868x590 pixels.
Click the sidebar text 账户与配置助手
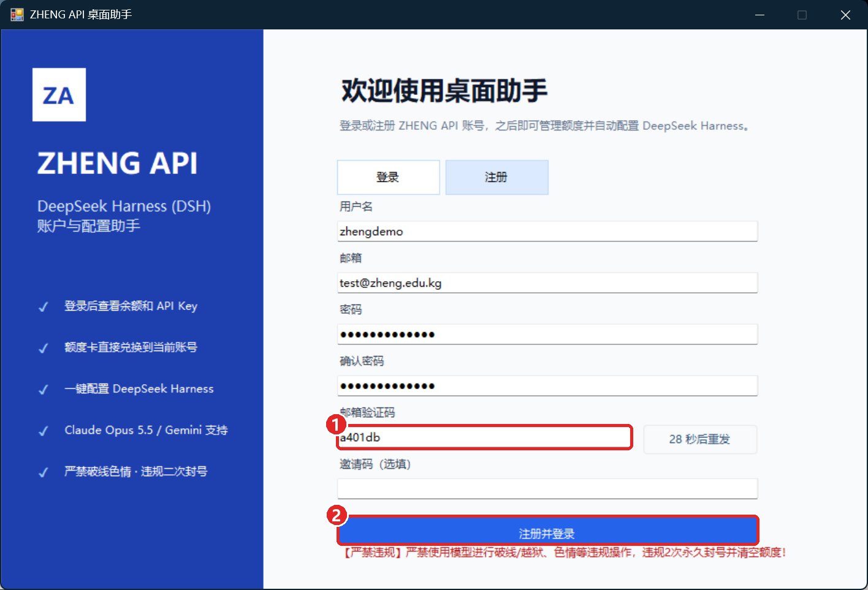point(88,226)
